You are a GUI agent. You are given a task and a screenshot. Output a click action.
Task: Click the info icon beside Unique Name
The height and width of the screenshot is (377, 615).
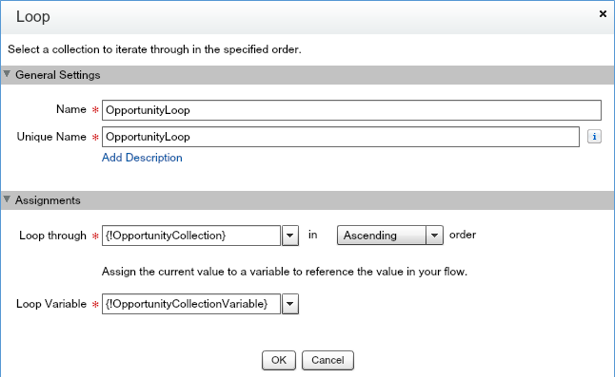[x=594, y=137]
